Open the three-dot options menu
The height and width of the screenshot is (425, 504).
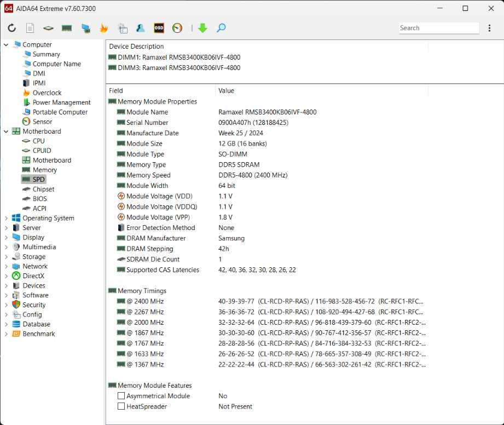(x=489, y=28)
